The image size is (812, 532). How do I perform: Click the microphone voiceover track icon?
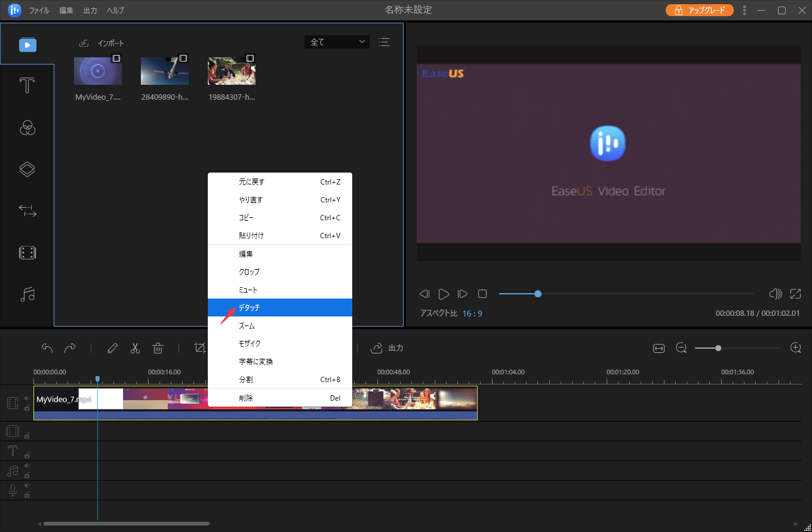coord(13,490)
